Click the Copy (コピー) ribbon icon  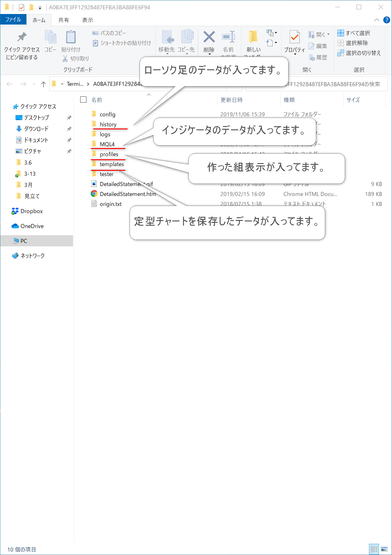coord(50,38)
